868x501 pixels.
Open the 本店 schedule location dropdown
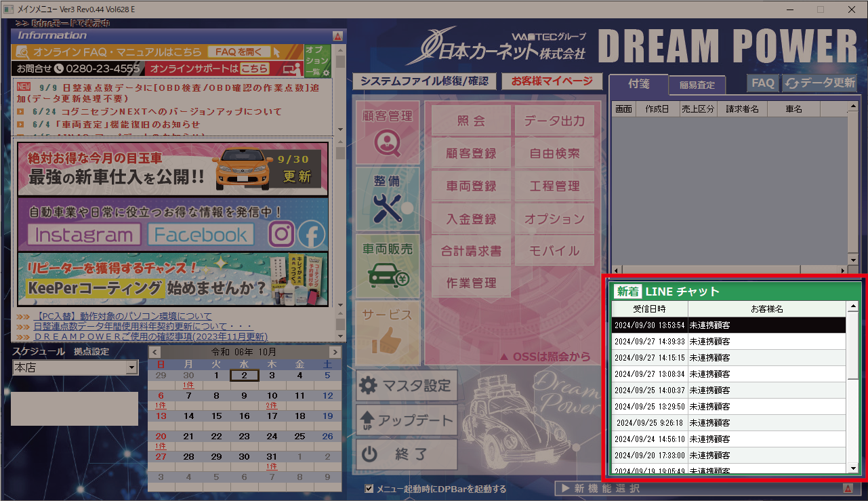131,368
